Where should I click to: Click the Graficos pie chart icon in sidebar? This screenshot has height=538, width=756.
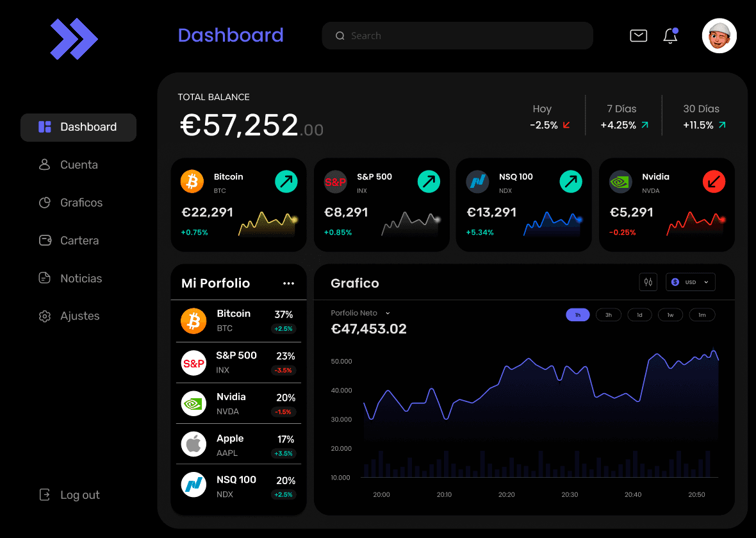pyautogui.click(x=44, y=203)
